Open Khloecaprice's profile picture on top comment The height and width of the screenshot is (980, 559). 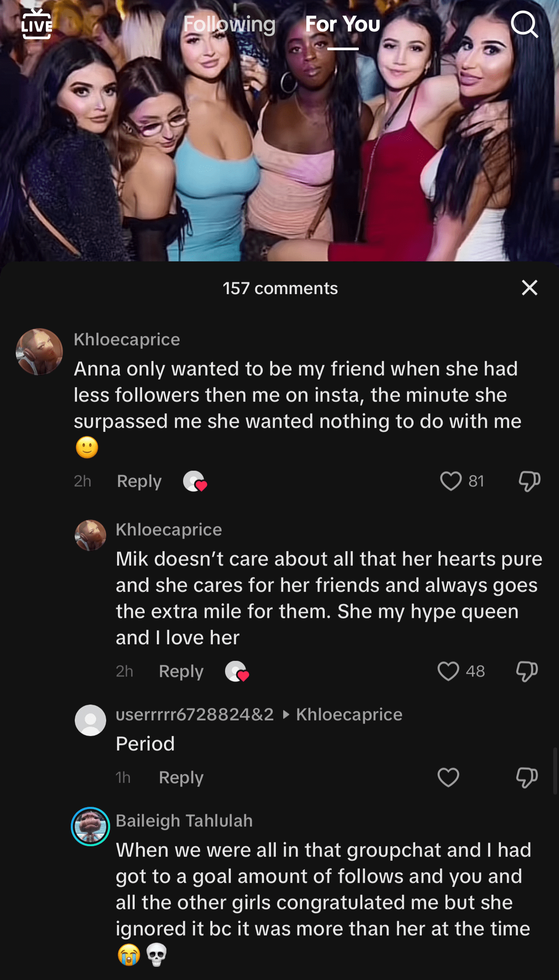[x=39, y=352]
